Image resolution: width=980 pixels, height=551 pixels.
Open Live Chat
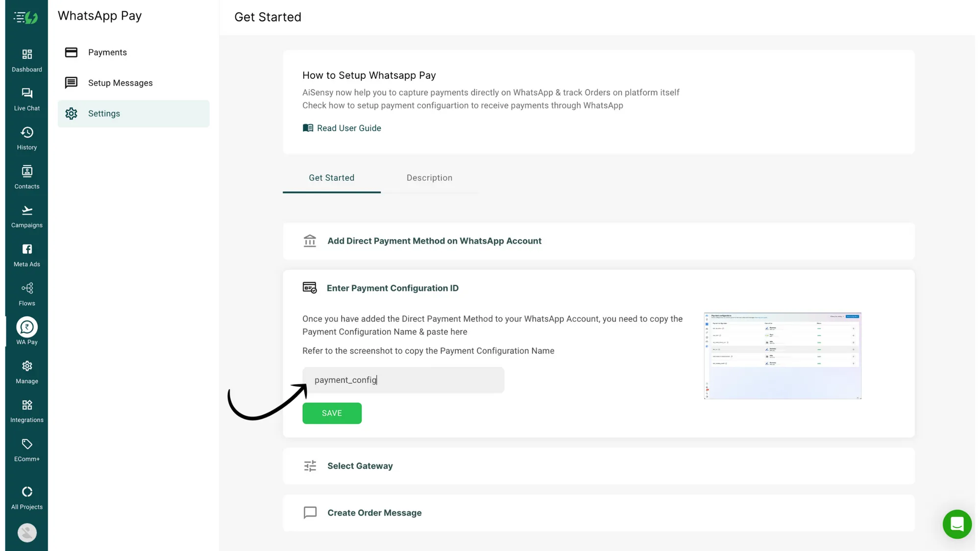pos(26,98)
